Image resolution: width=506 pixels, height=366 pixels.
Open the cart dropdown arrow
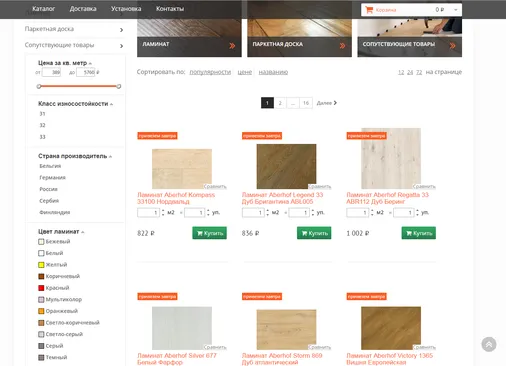tap(456, 10)
